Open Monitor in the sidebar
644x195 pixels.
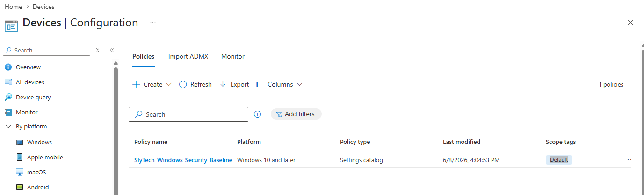(x=27, y=112)
